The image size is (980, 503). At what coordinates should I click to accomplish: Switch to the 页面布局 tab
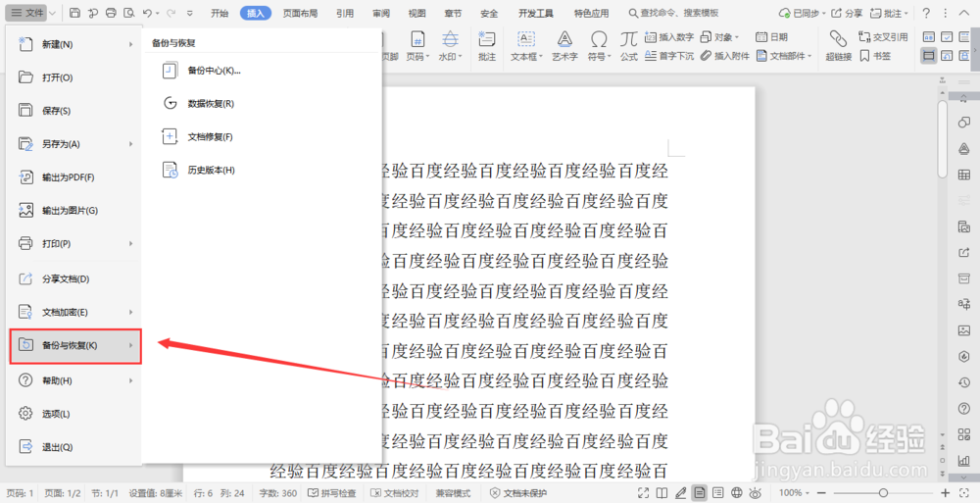(300, 13)
